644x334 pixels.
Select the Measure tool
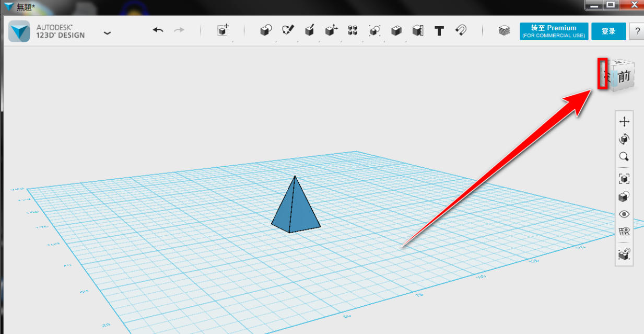click(417, 30)
